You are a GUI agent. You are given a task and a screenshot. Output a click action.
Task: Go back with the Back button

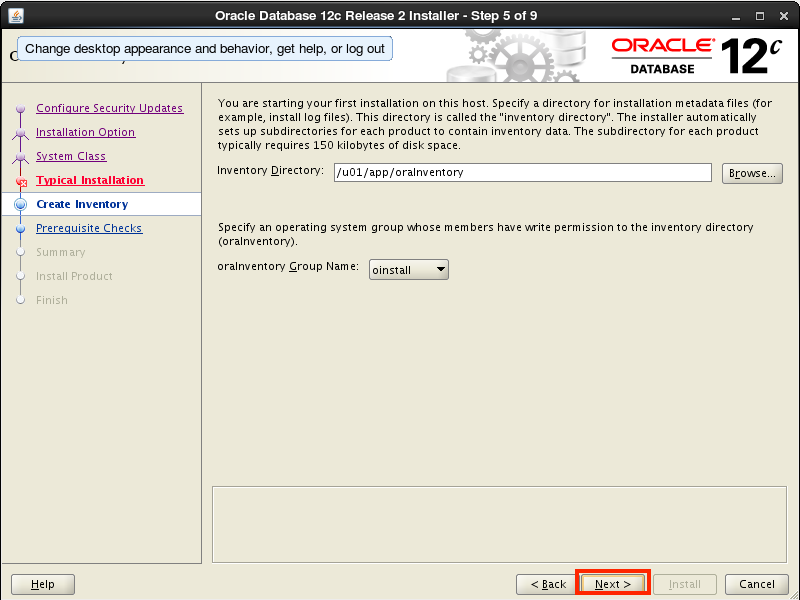pyautogui.click(x=548, y=584)
